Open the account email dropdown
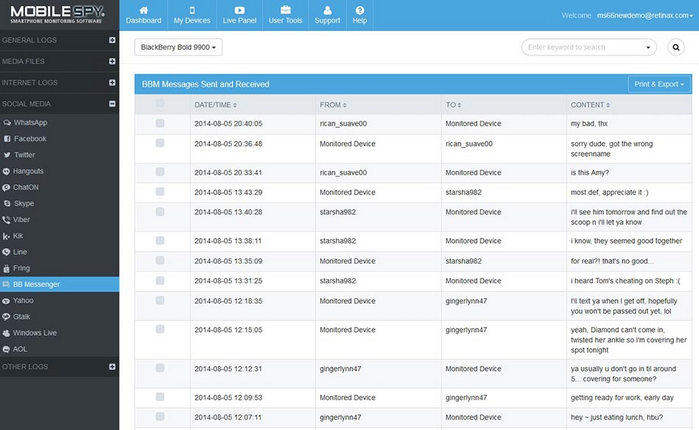 (645, 15)
